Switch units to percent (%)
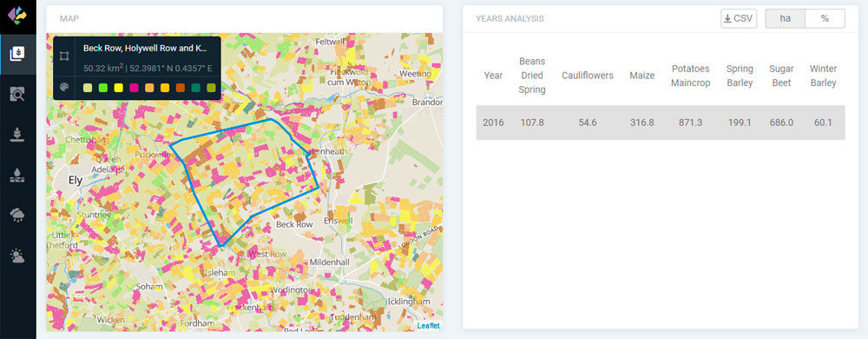The image size is (868, 339). [825, 18]
